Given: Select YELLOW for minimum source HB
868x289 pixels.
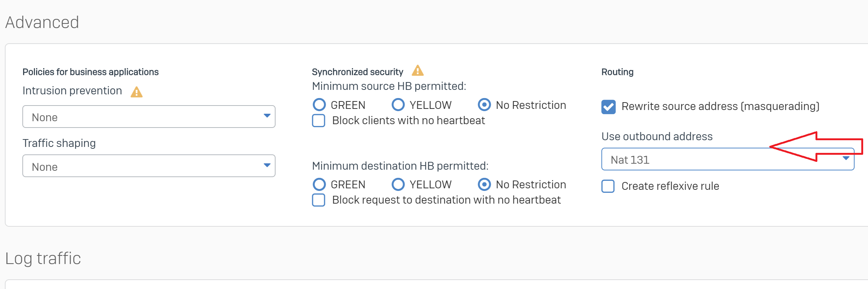Looking at the screenshot, I should (x=398, y=105).
